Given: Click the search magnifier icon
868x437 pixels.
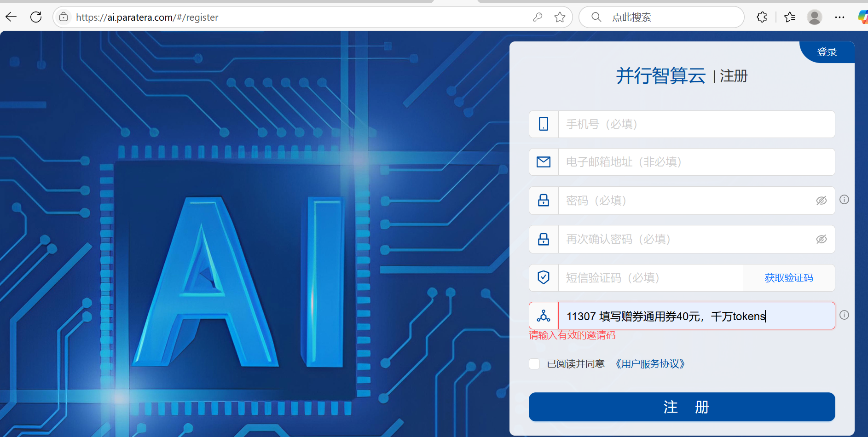Looking at the screenshot, I should tap(596, 17).
